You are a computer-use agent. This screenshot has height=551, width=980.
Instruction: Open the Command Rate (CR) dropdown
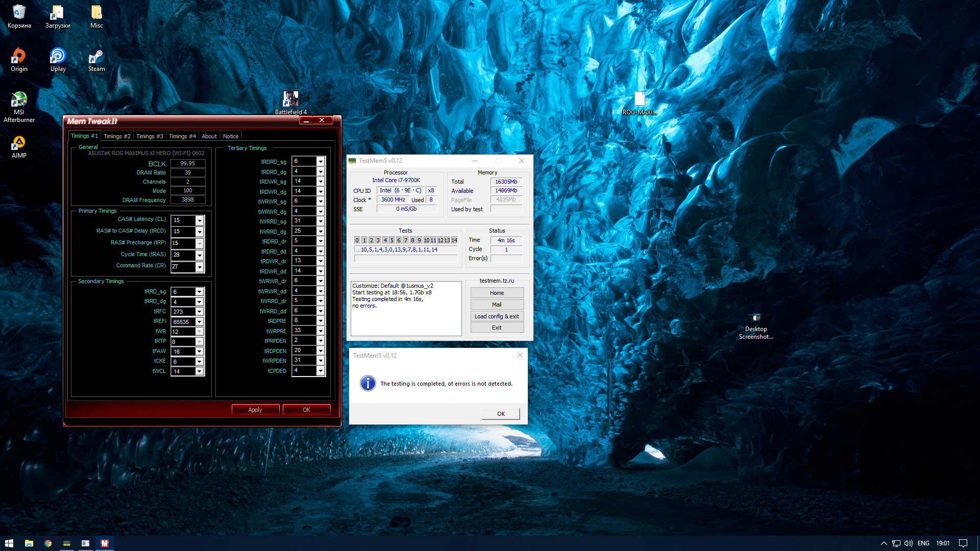tap(200, 267)
